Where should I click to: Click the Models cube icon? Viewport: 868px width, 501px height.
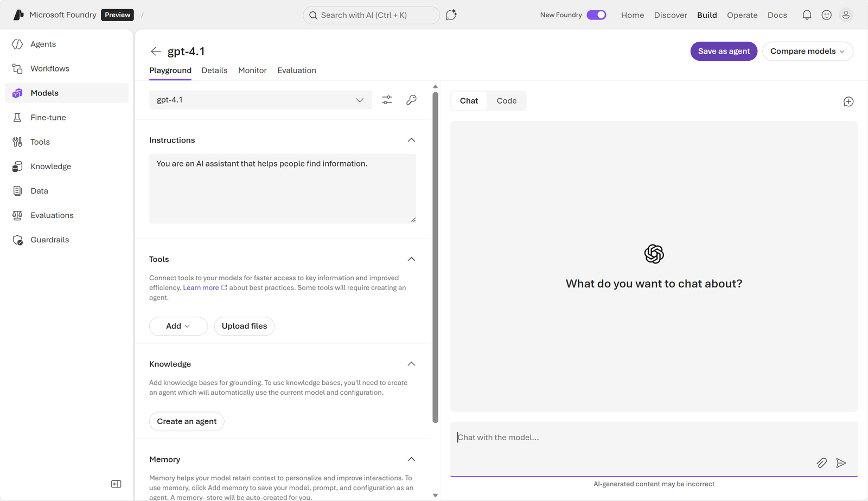coord(17,93)
